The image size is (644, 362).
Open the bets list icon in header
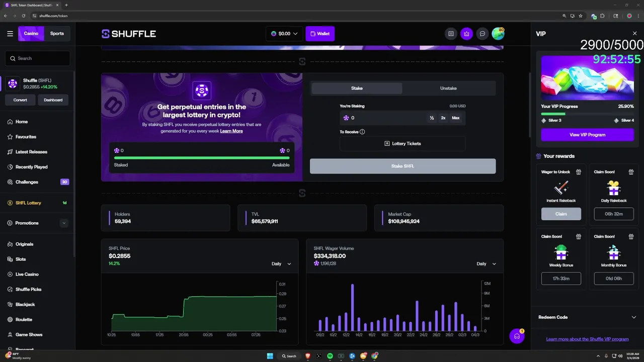[x=451, y=34]
